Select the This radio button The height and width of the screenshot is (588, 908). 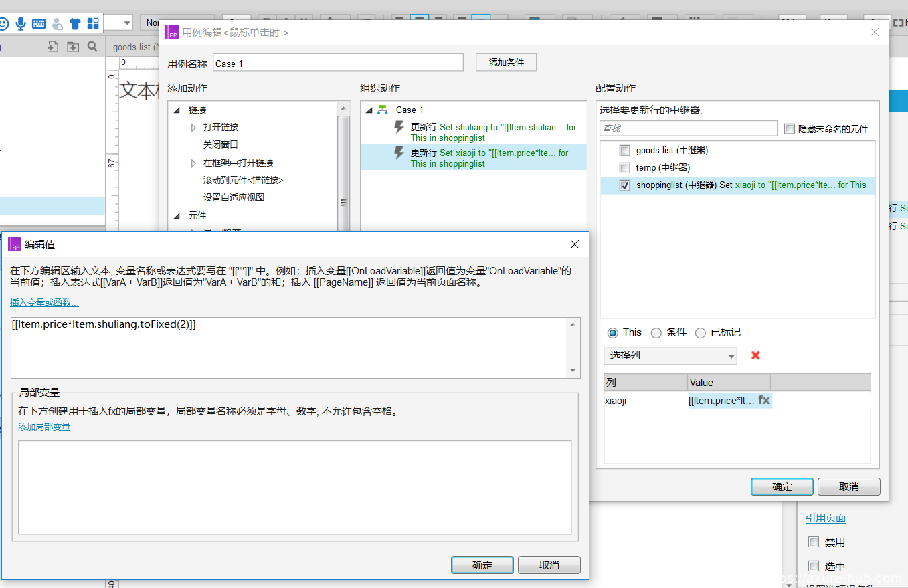[x=612, y=333]
